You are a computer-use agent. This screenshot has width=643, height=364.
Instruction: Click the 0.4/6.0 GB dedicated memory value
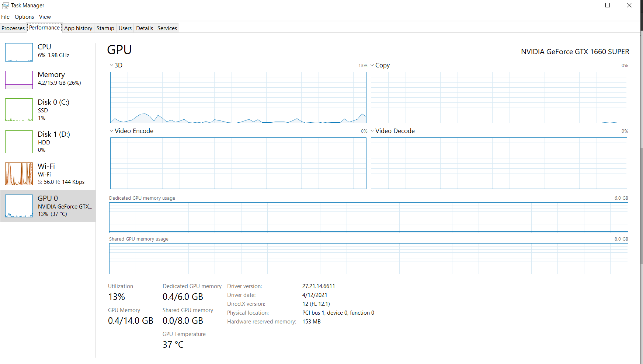click(x=183, y=297)
